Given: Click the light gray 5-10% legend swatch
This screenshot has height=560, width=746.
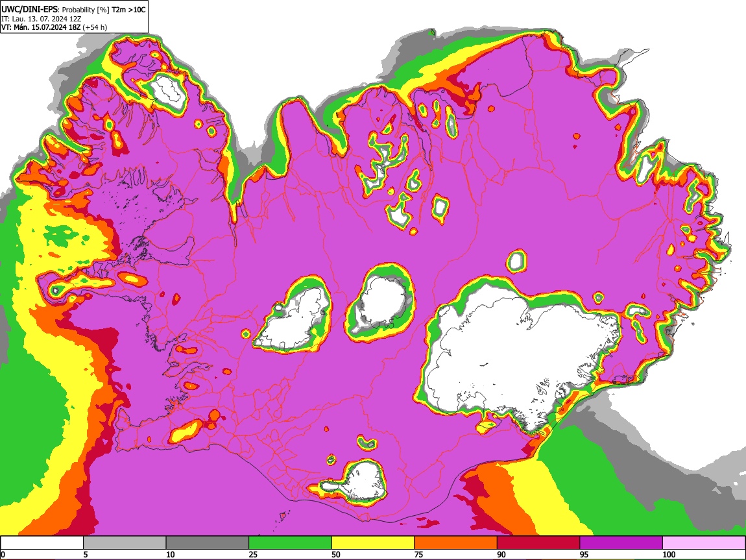Looking at the screenshot, I should (125, 542).
